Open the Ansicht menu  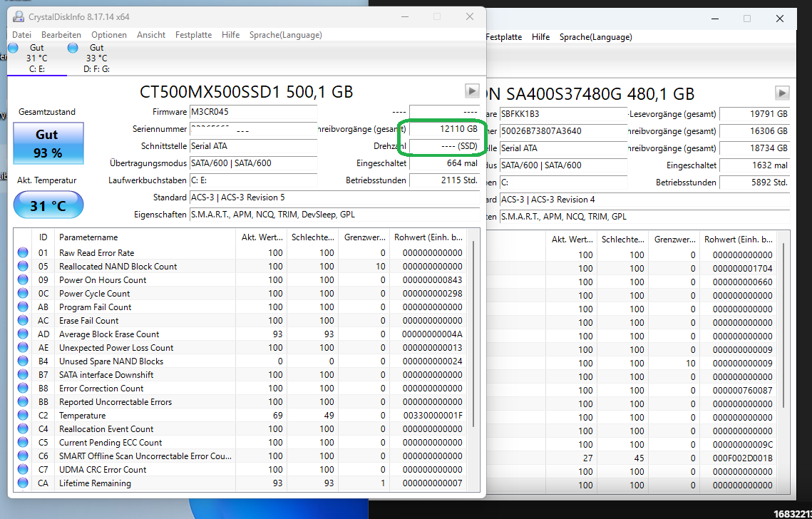coord(151,35)
